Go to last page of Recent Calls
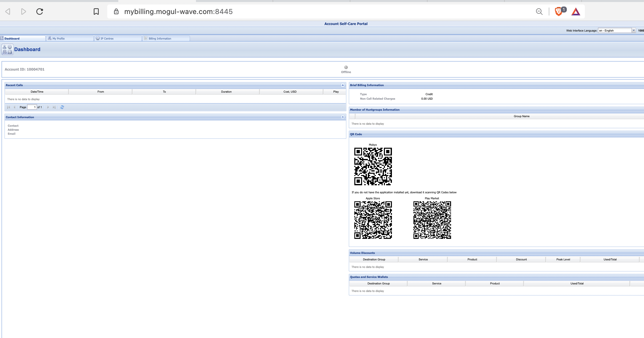This screenshot has width=644, height=338. click(x=54, y=107)
